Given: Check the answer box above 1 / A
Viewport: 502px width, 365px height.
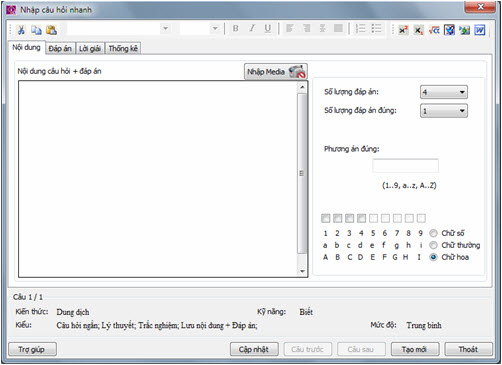Looking at the screenshot, I should click(325, 218).
